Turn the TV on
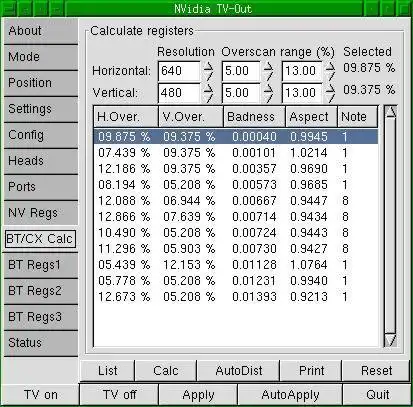 click(x=41, y=395)
